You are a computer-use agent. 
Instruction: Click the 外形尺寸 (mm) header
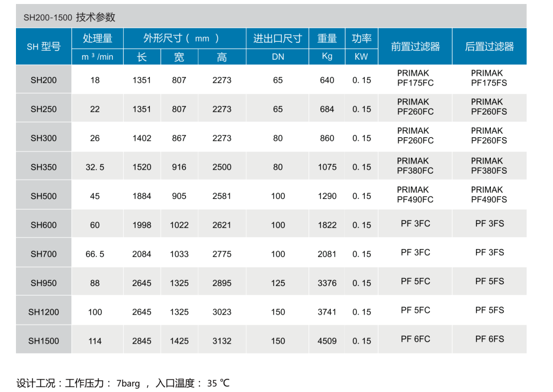(x=181, y=39)
